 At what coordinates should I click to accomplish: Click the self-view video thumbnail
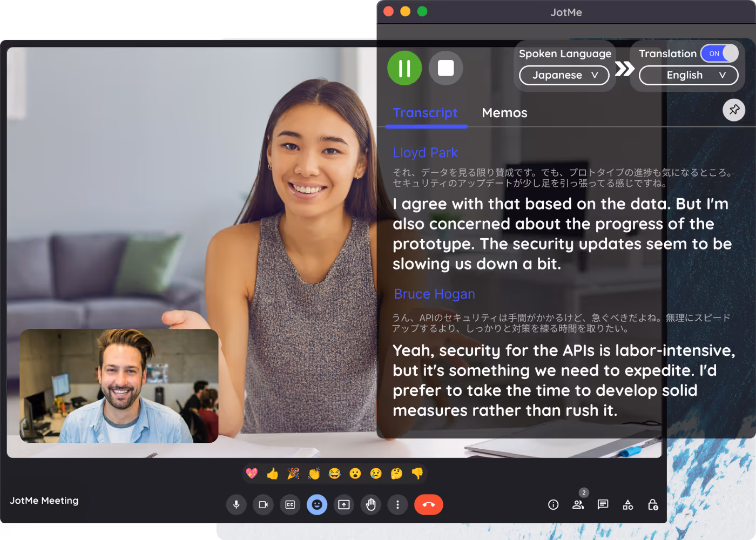[119, 386]
